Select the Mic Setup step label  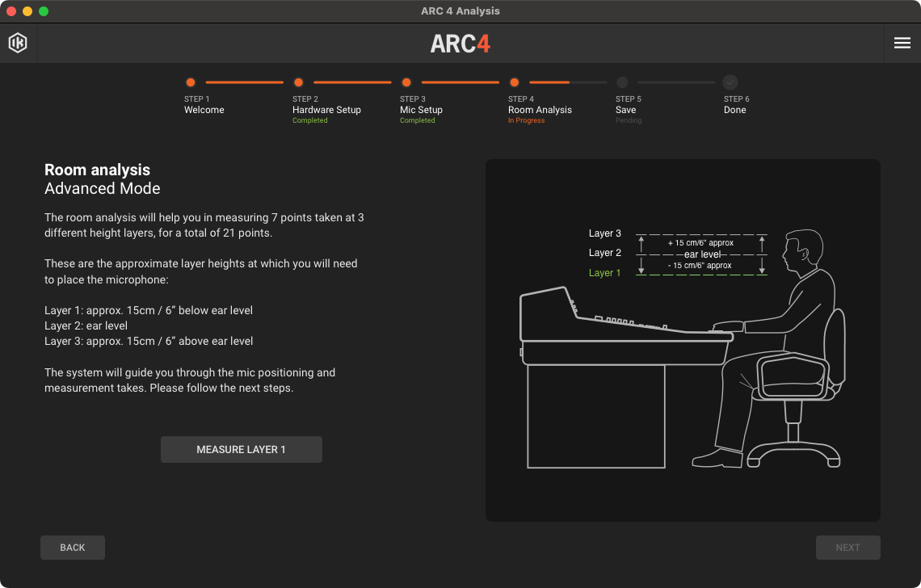421,110
